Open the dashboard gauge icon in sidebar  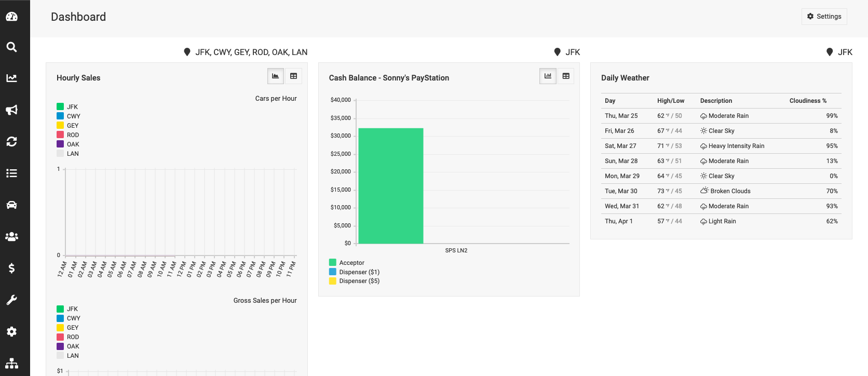[x=12, y=17]
